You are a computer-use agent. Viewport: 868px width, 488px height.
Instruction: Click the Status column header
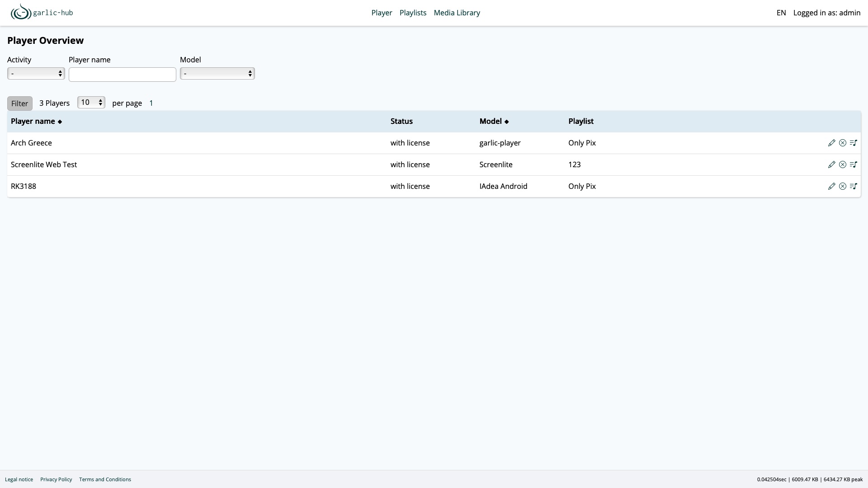pyautogui.click(x=401, y=121)
